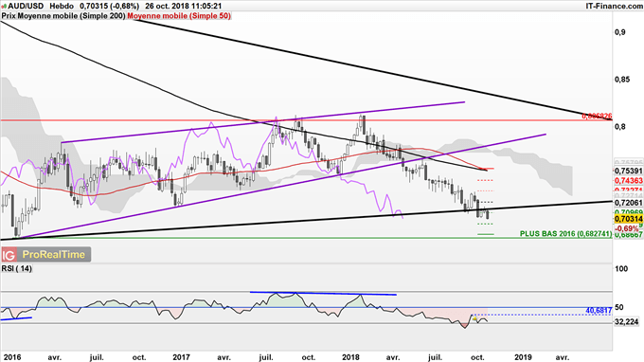Click the IG logo icon

click(x=9, y=255)
